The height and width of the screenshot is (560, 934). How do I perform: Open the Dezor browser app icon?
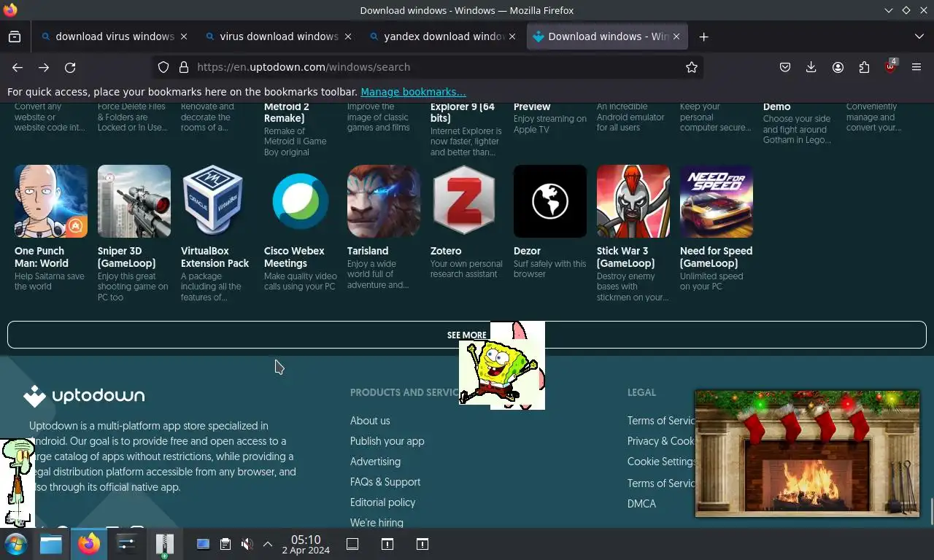coord(550,201)
